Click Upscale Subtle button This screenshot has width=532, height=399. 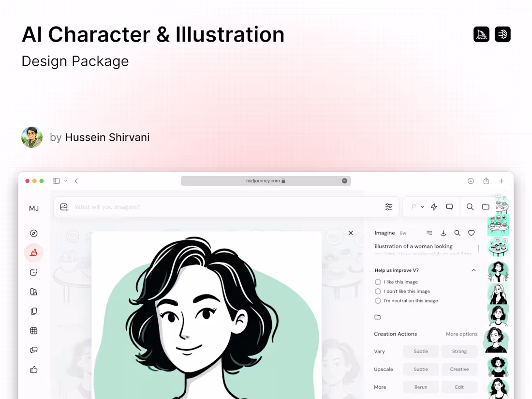pyautogui.click(x=421, y=369)
